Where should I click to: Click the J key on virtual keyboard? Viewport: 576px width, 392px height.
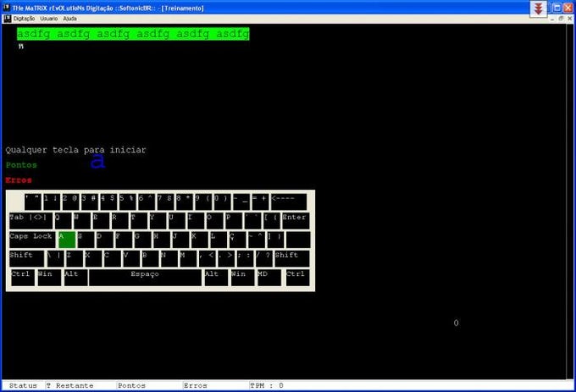180,240
